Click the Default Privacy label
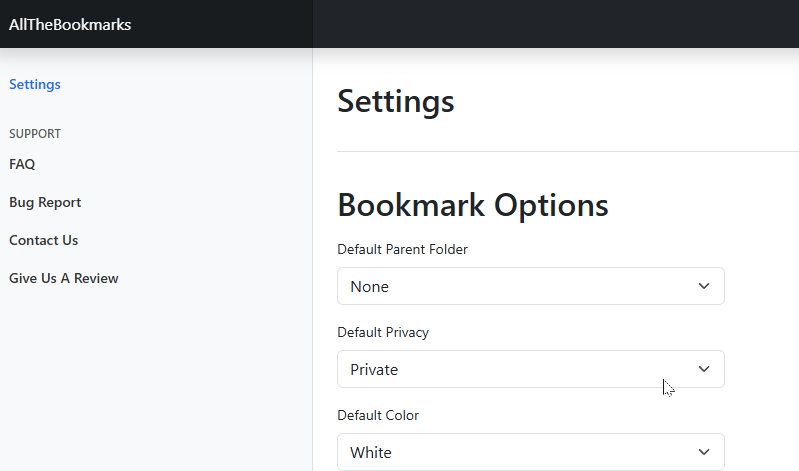 383,332
